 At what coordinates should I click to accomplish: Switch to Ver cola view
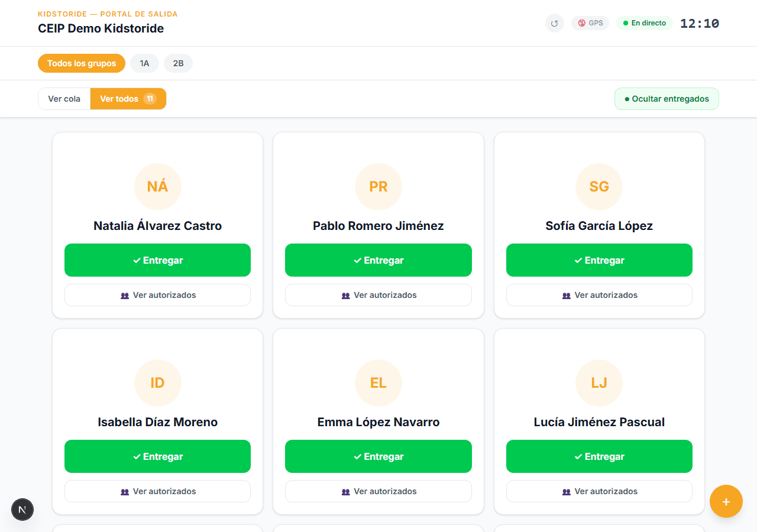click(x=64, y=99)
